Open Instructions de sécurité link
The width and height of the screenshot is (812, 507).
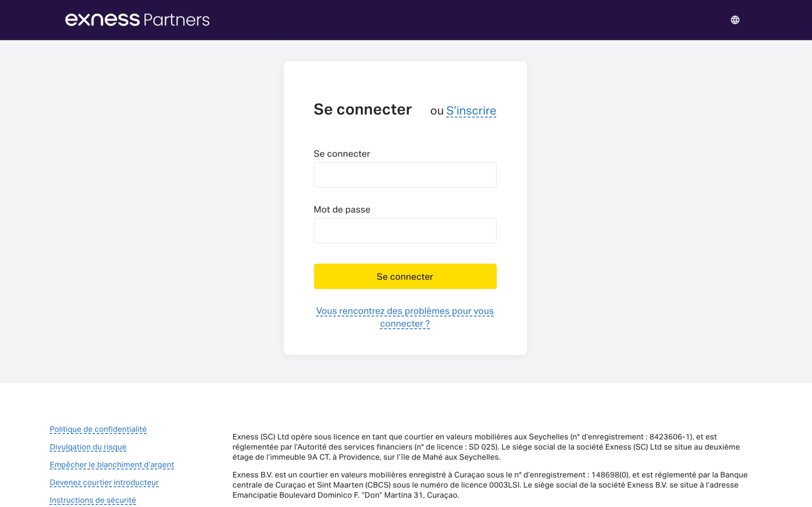pyautogui.click(x=92, y=500)
